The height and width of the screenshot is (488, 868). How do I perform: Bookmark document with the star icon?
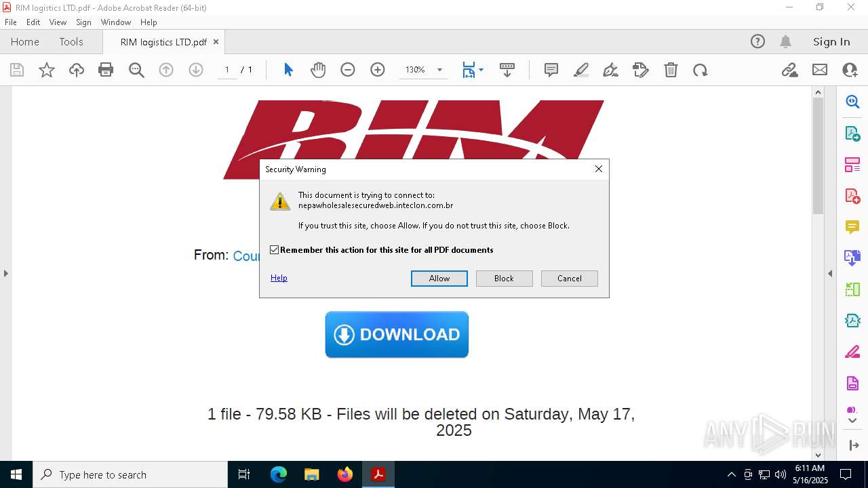pos(47,70)
